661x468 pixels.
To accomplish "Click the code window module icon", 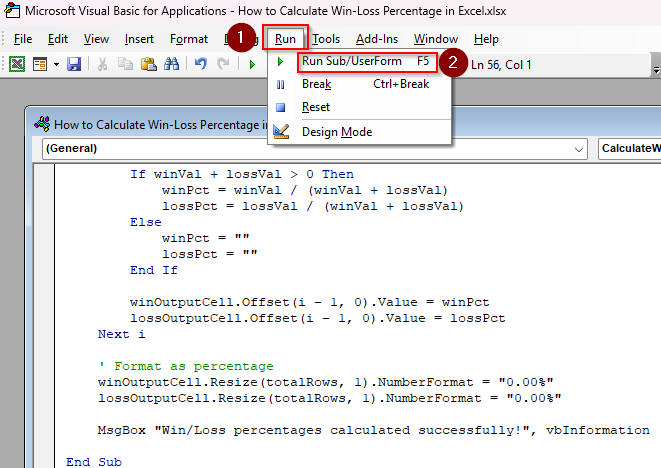I will click(x=42, y=124).
